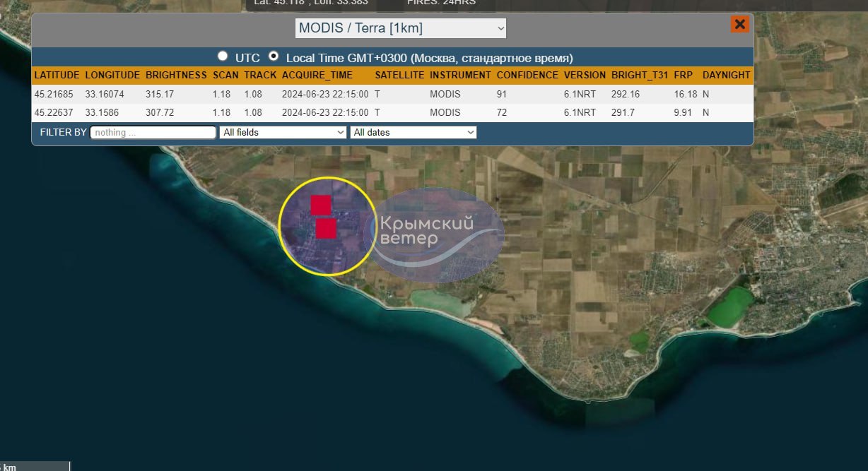Click the LONGITUDE column header
This screenshot has width=868, height=471.
coord(112,75)
